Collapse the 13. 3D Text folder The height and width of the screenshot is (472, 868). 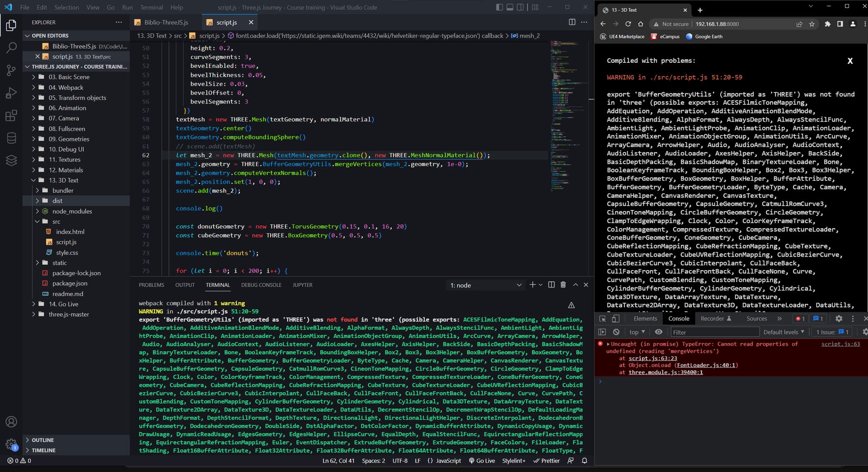coord(63,180)
